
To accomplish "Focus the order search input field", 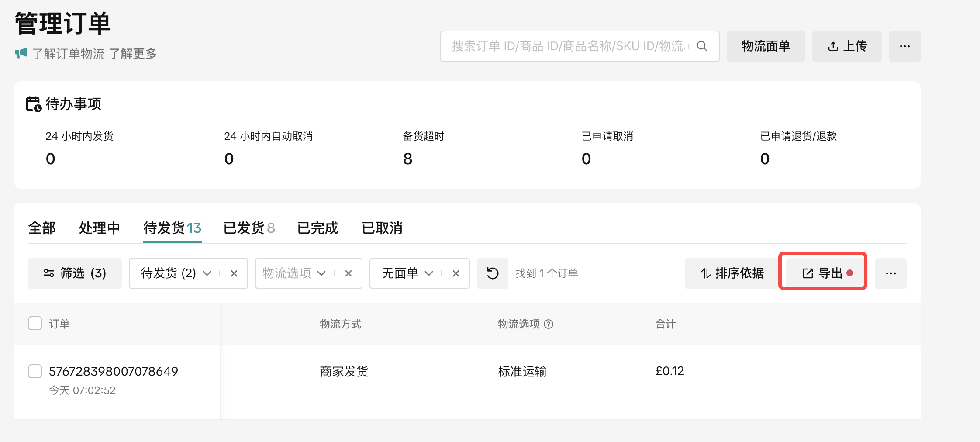I will point(568,46).
